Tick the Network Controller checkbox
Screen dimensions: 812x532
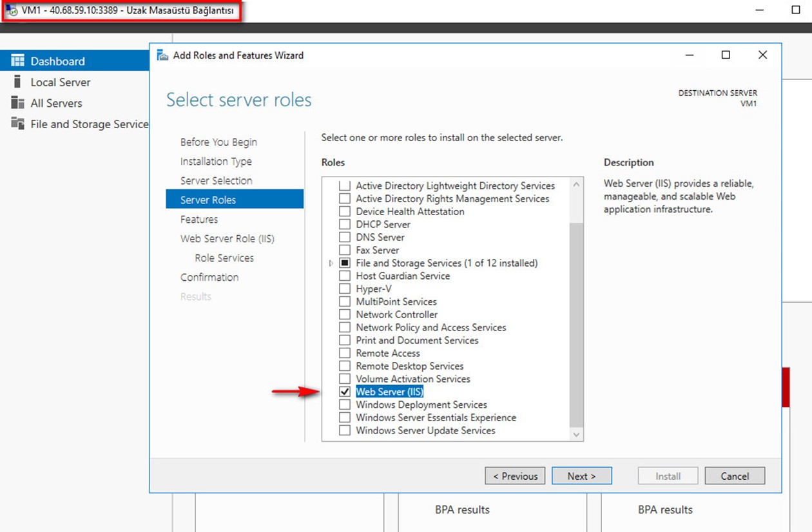coord(345,314)
